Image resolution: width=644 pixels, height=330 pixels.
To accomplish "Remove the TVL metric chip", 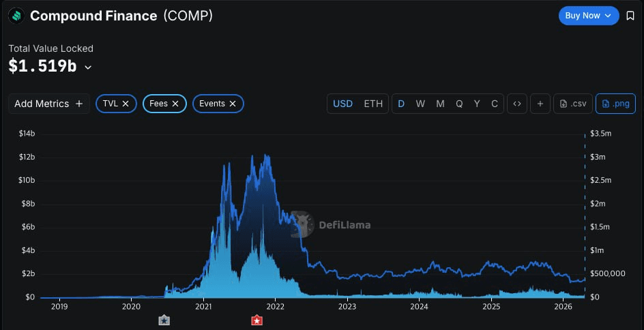I will 126,104.
